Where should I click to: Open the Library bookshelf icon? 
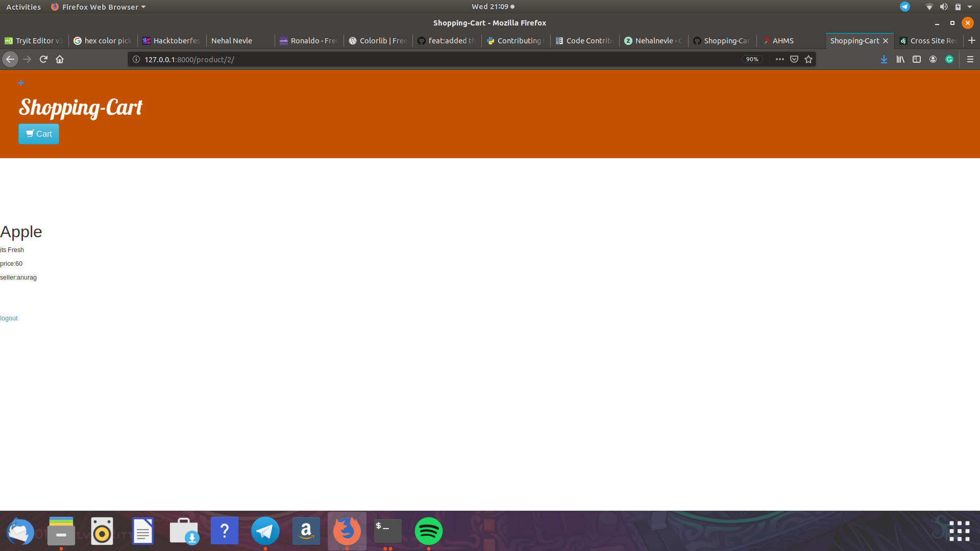tap(900, 59)
